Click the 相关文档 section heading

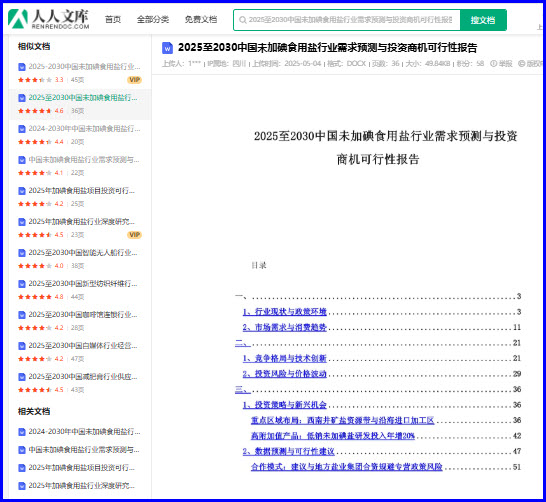tap(34, 411)
